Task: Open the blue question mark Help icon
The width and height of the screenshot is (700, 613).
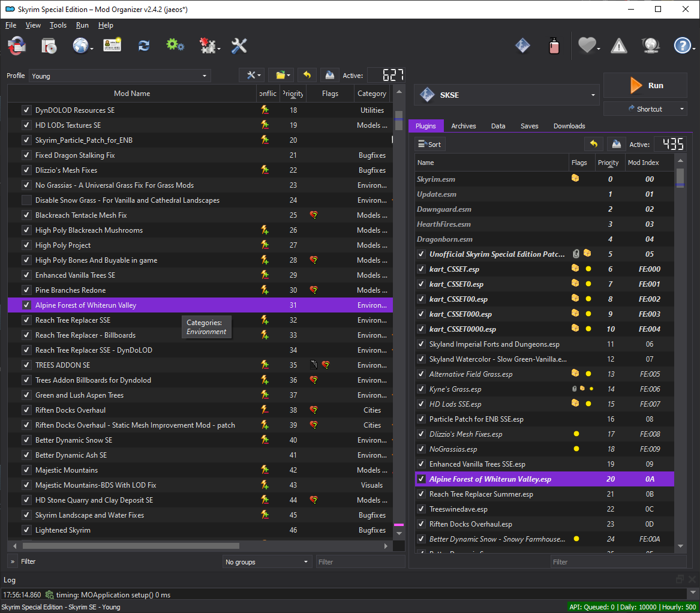Action: [682, 46]
